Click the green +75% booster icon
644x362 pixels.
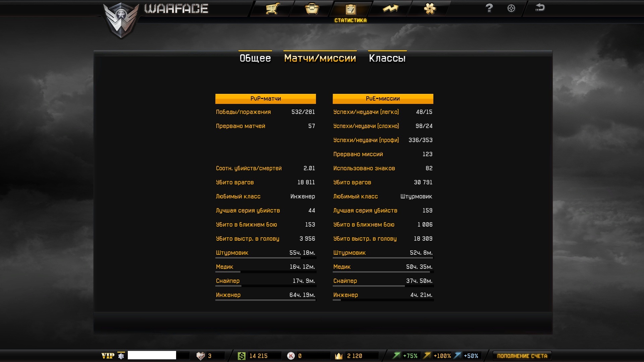397,356
